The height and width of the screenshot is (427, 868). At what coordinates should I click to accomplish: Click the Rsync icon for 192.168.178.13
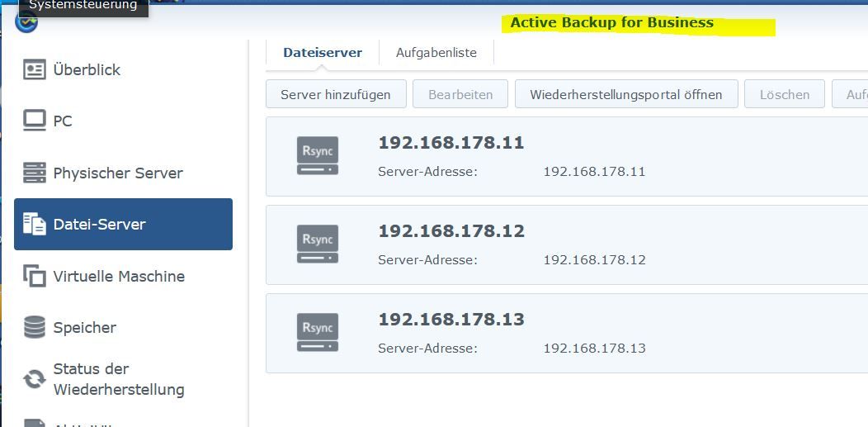tap(317, 332)
